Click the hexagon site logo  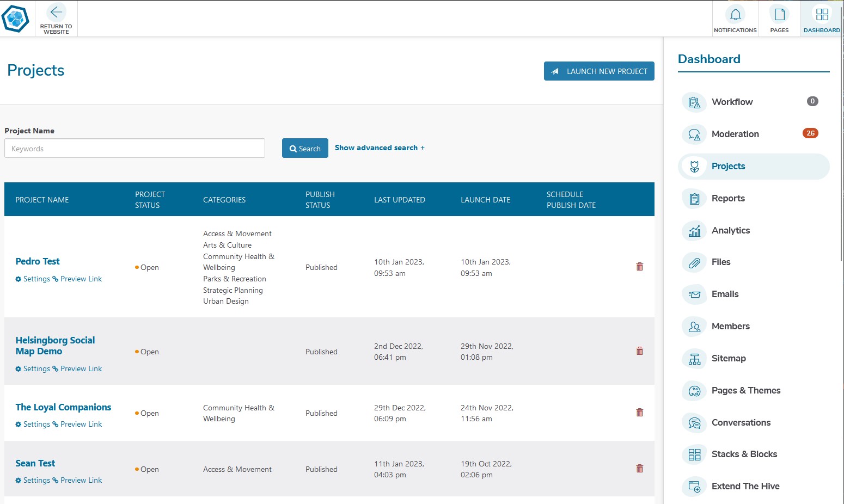click(x=15, y=19)
